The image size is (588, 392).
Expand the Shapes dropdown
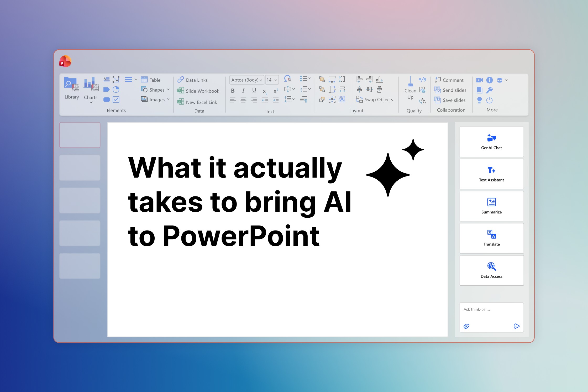click(x=168, y=90)
